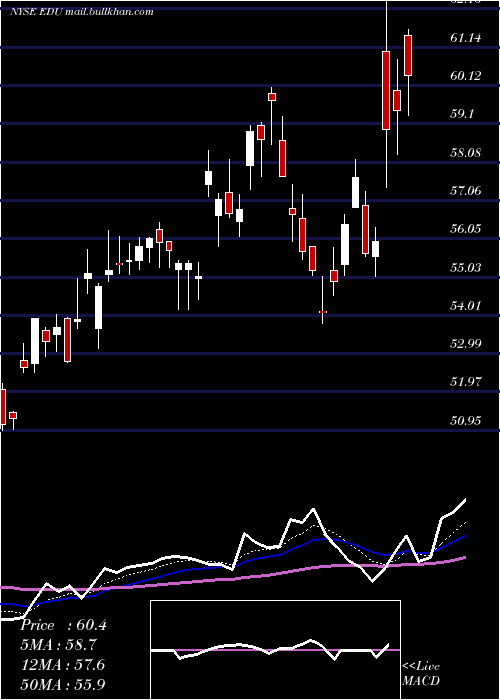Image resolution: width=500 pixels, height=700 pixels.
Task: Select the 58.08 price axis label
Action: pyautogui.click(x=466, y=153)
